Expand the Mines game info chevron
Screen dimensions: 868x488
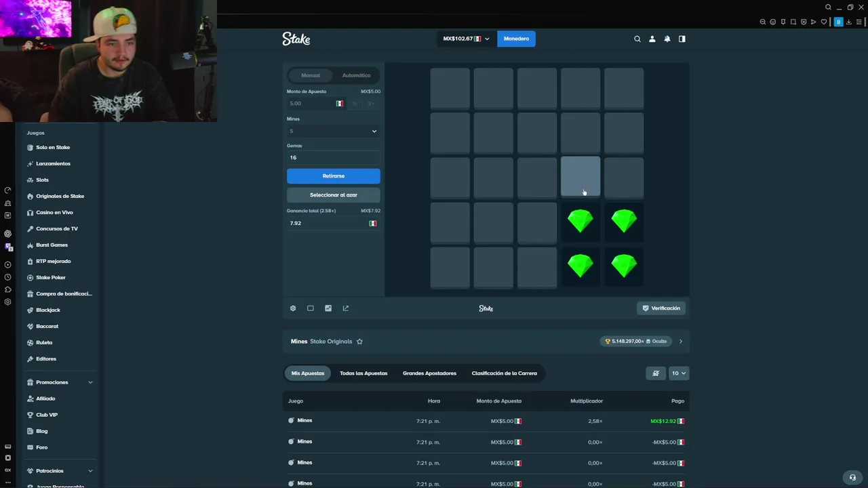point(681,342)
